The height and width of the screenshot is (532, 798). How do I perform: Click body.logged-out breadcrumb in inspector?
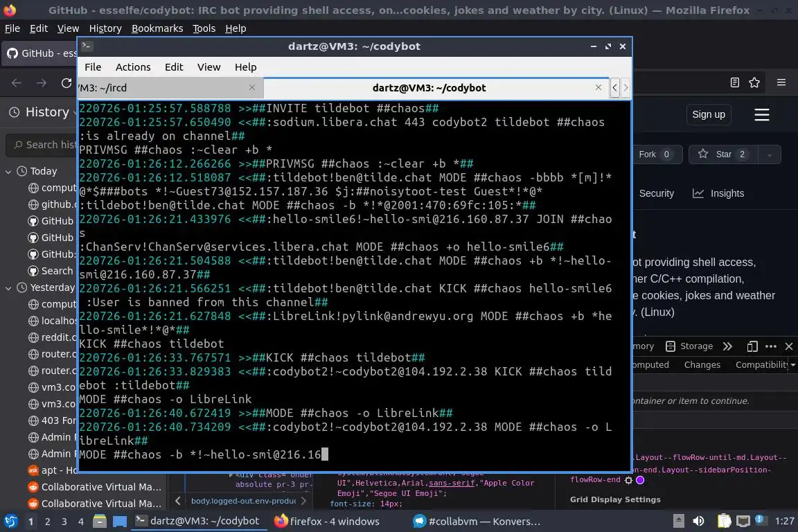click(243, 501)
